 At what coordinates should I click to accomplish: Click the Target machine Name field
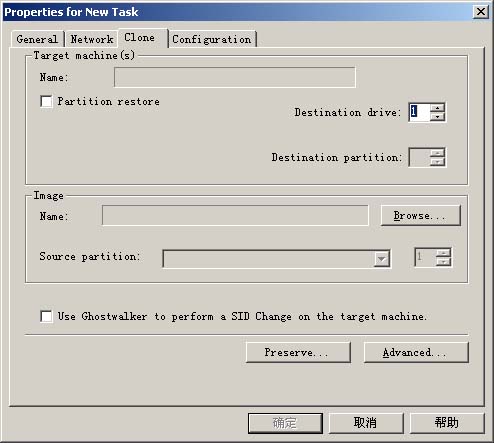pyautogui.click(x=235, y=77)
